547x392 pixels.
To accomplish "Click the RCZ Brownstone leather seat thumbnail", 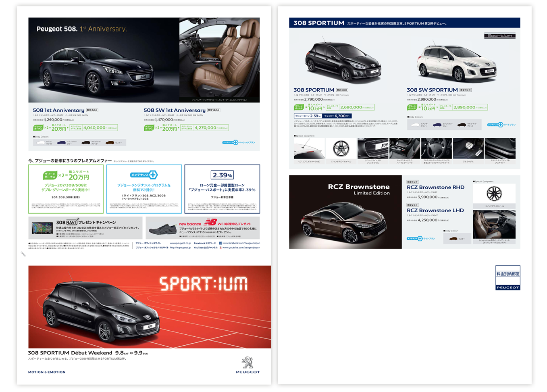I will pyautogui.click(x=494, y=224).
